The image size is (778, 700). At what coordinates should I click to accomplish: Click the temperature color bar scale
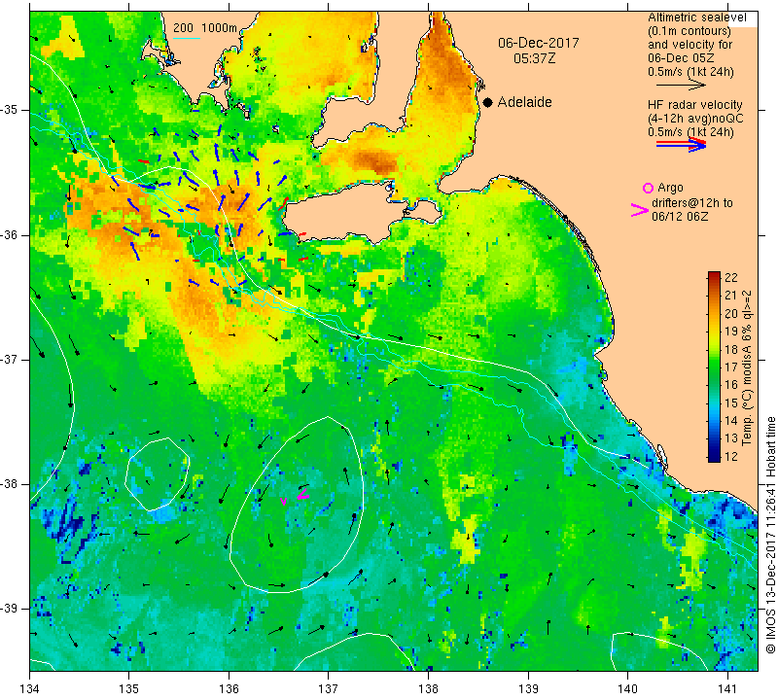714,367
